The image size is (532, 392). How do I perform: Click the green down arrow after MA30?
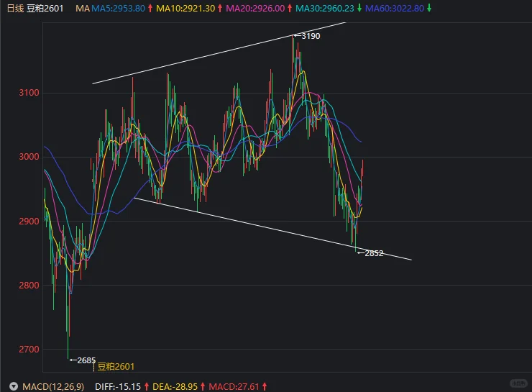[x=359, y=8]
